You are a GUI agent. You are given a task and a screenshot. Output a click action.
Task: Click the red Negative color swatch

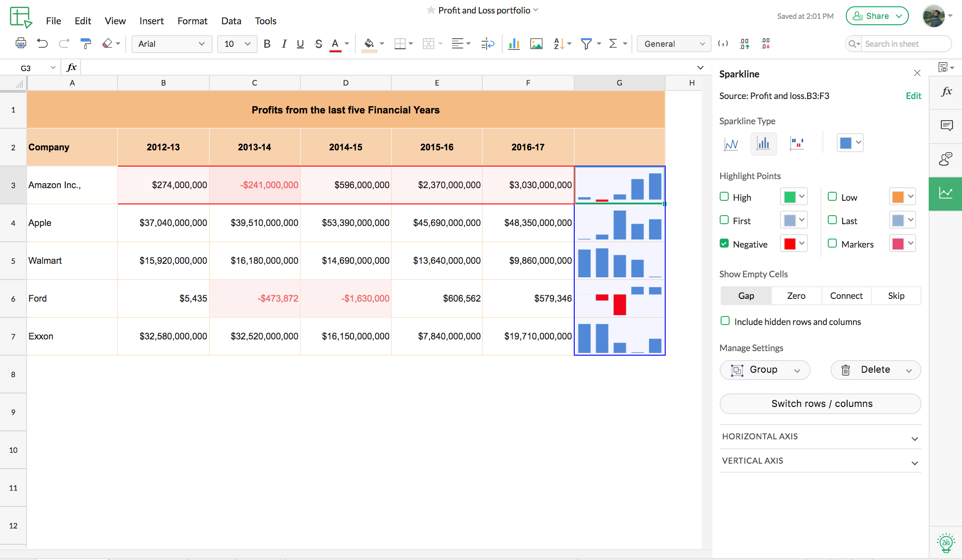(790, 244)
